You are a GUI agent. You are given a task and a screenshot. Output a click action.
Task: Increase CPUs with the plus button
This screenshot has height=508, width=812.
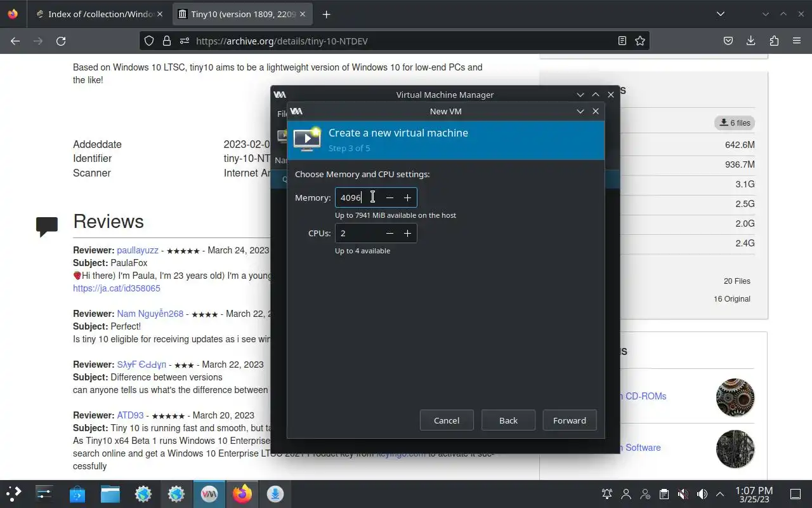coord(408,233)
